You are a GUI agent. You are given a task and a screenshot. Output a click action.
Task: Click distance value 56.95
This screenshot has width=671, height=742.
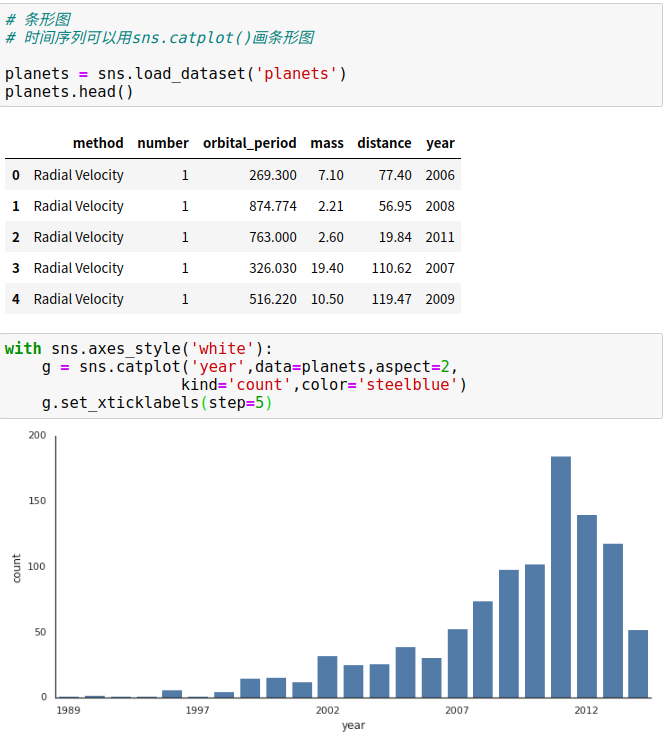pyautogui.click(x=395, y=206)
